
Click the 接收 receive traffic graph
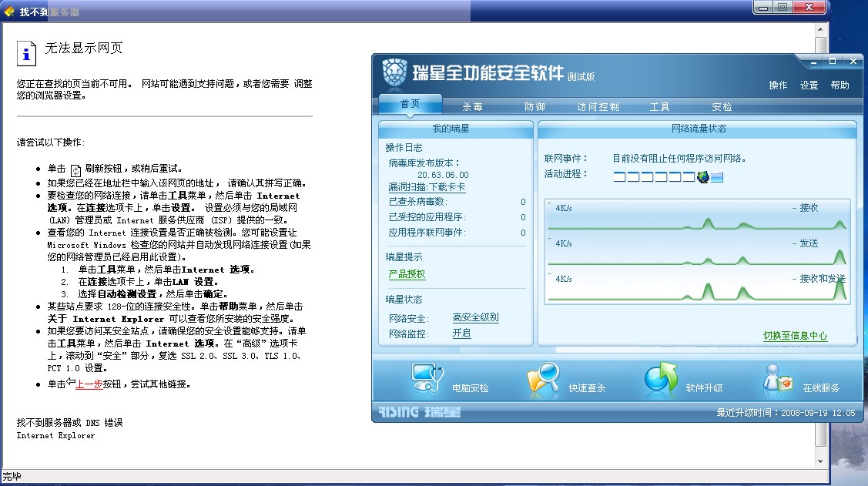(698, 216)
